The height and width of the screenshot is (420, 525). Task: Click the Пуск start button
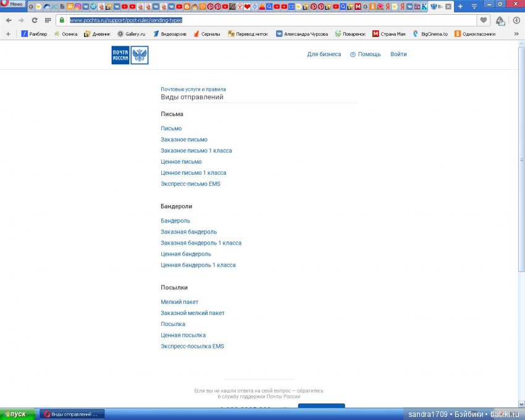[x=16, y=414]
